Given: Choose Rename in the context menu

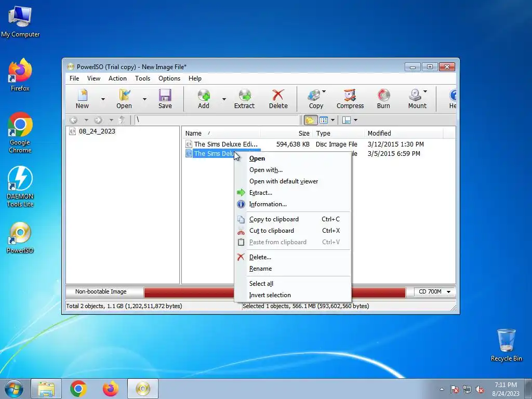Looking at the screenshot, I should pyautogui.click(x=261, y=269).
